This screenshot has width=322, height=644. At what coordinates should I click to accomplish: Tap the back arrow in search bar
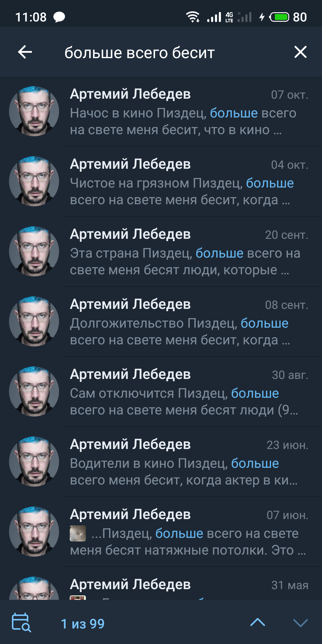pos(25,52)
